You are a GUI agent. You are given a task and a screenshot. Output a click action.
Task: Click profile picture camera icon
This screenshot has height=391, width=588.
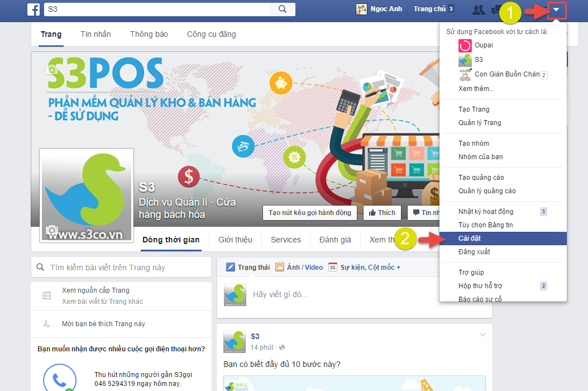coord(52,230)
